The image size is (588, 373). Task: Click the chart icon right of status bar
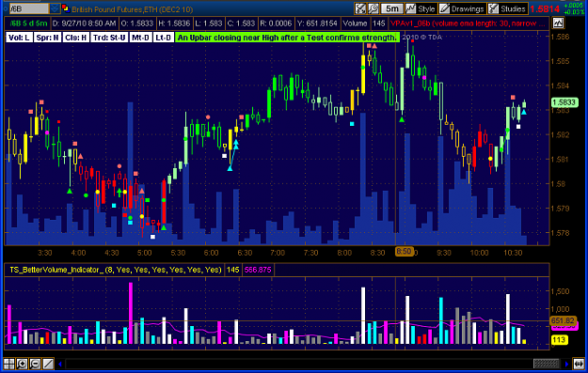tap(558, 23)
